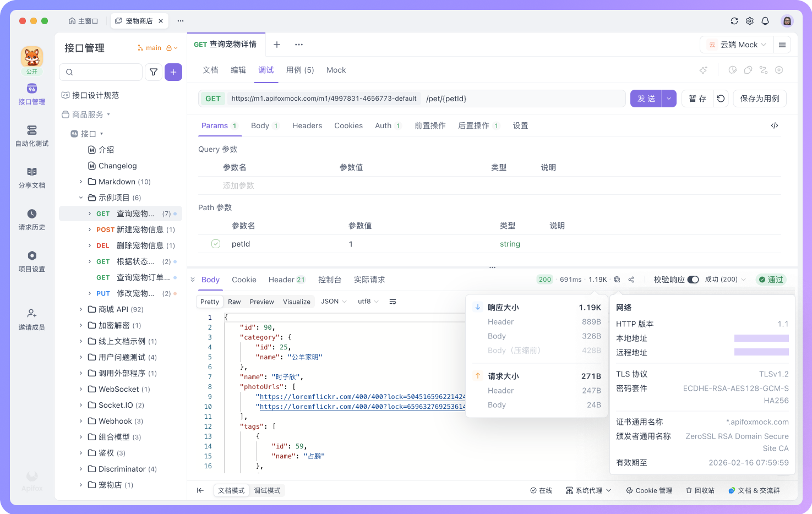Click the </> code view icon near 设置
The height and width of the screenshot is (514, 812).
click(x=775, y=125)
